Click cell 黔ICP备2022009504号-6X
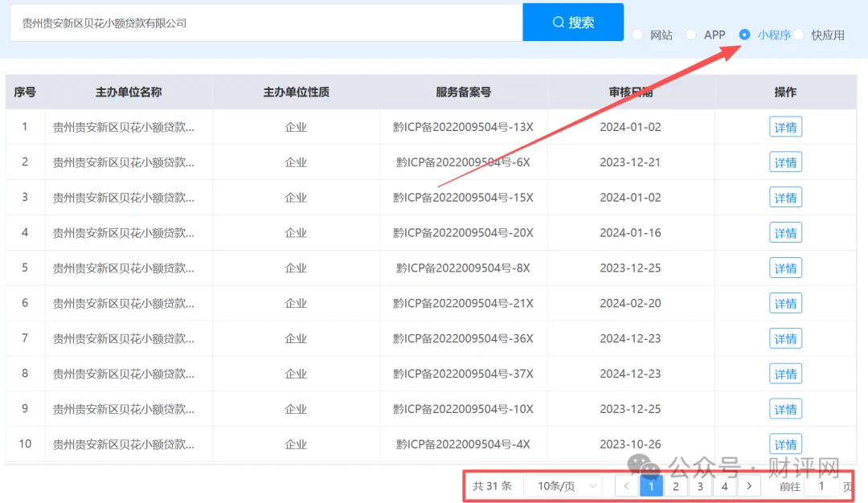Screen dimensions: 868x503 (x=464, y=162)
